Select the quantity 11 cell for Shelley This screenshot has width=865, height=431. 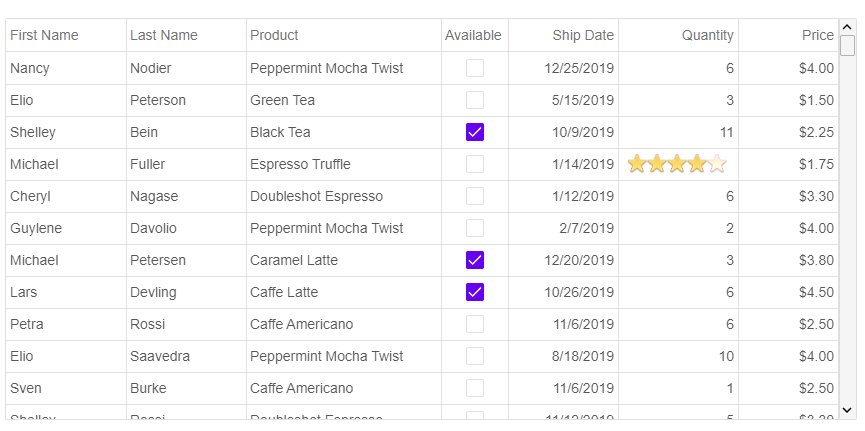679,132
